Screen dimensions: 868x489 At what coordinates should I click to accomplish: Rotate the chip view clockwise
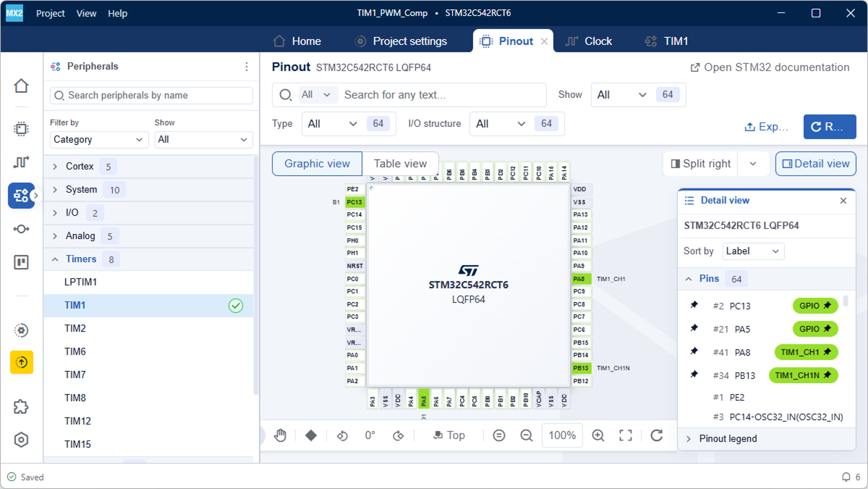(398, 435)
